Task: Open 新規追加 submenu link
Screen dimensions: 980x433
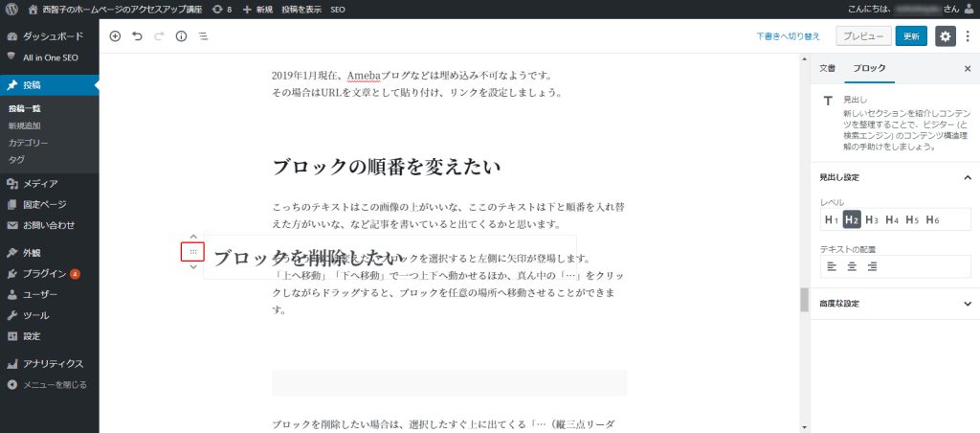Action: tap(24, 125)
